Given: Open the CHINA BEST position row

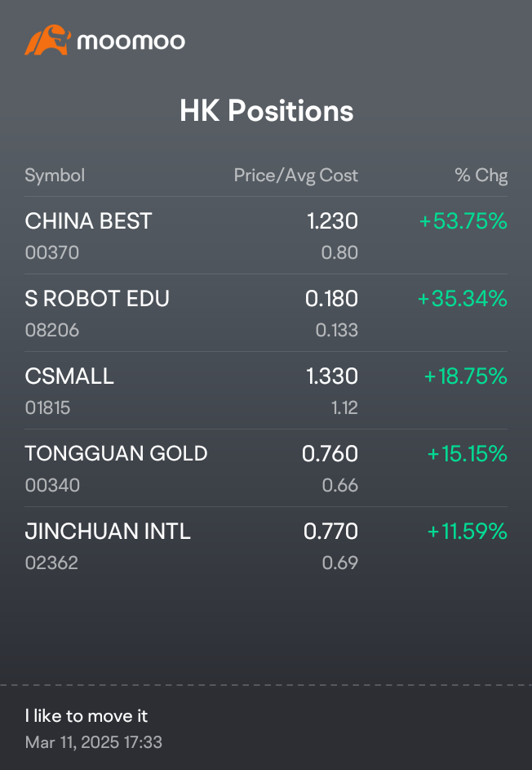Looking at the screenshot, I should click(x=266, y=235).
